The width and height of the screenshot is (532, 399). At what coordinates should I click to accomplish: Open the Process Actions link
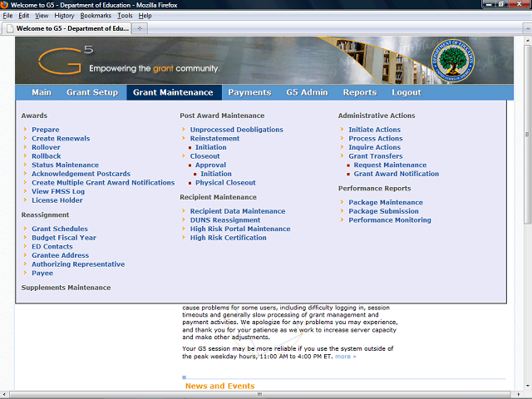pyautogui.click(x=376, y=139)
